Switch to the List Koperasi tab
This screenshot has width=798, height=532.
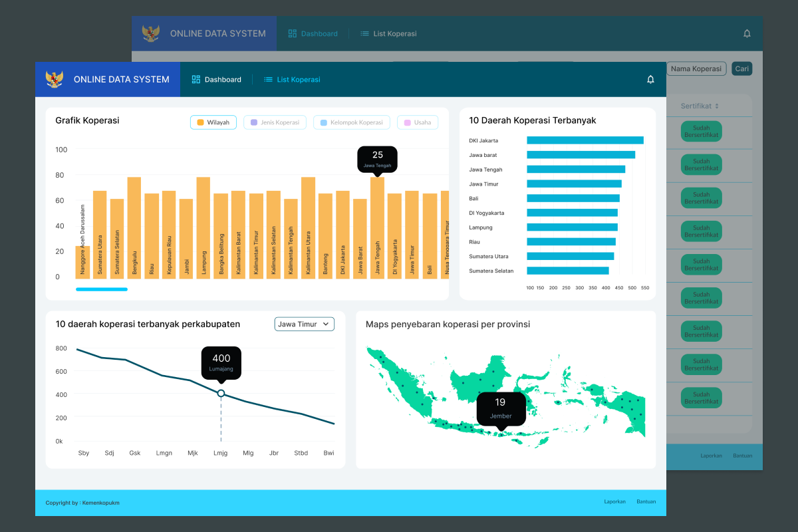click(299, 80)
